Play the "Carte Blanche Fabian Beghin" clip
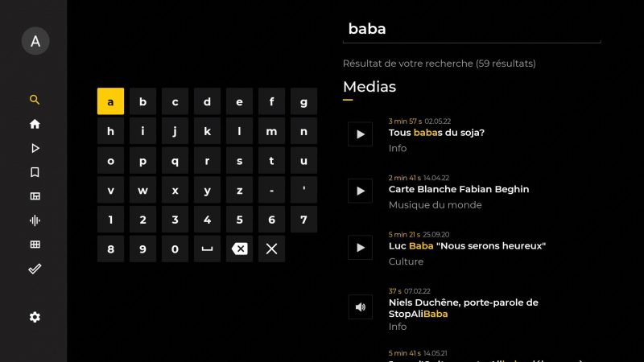 click(x=360, y=191)
